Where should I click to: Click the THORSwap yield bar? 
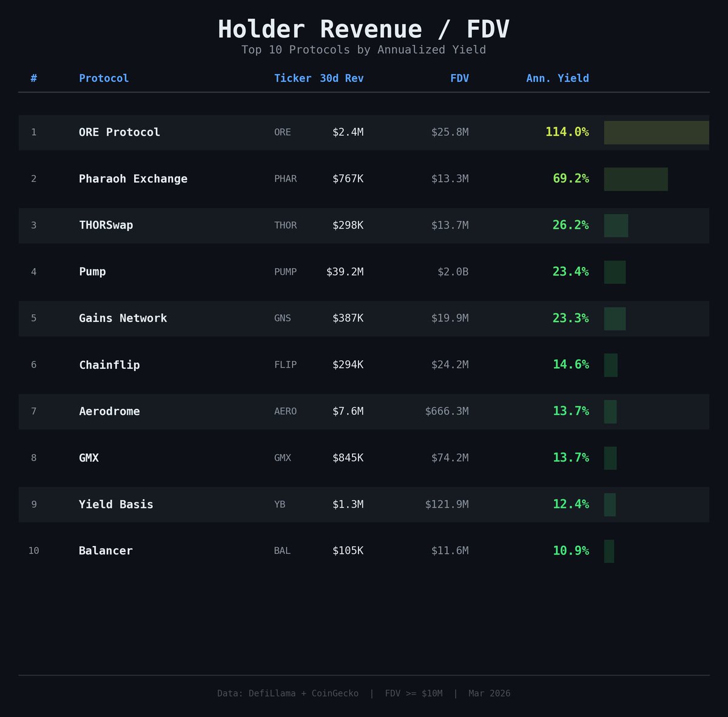pyautogui.click(x=616, y=226)
